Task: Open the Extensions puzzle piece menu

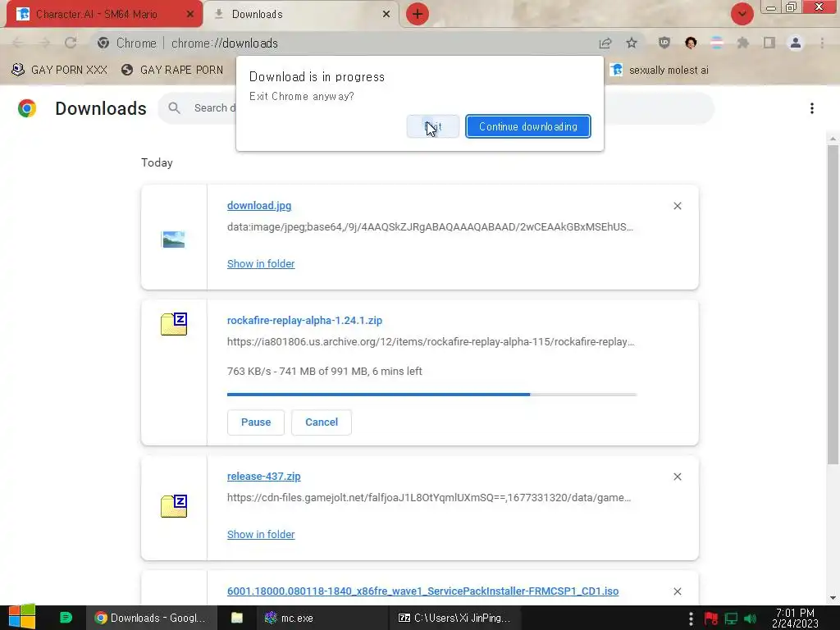Action: 743,43
